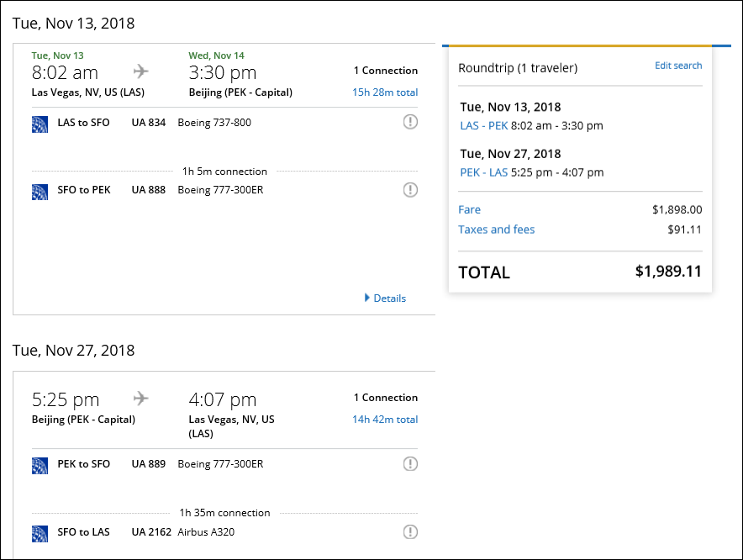Image resolution: width=743 pixels, height=560 pixels.
Task: Click the 8:02 am departure time
Action: click(65, 72)
